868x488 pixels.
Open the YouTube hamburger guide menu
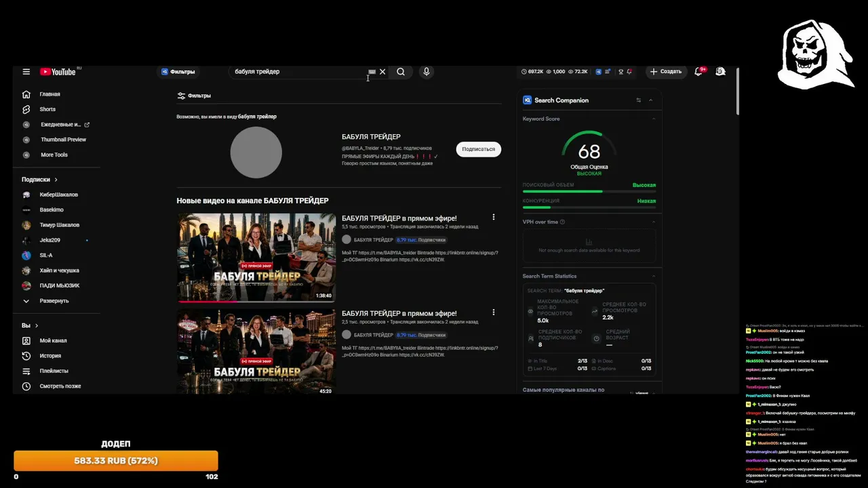[x=26, y=72]
